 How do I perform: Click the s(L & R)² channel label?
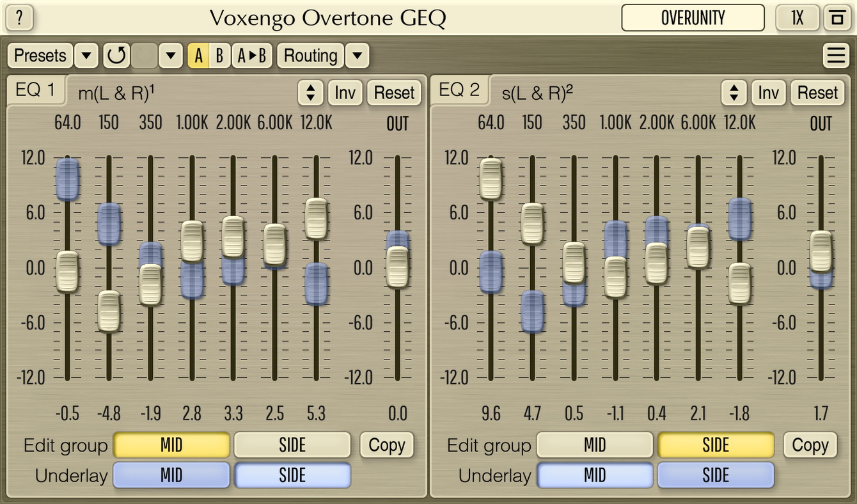coord(537,93)
